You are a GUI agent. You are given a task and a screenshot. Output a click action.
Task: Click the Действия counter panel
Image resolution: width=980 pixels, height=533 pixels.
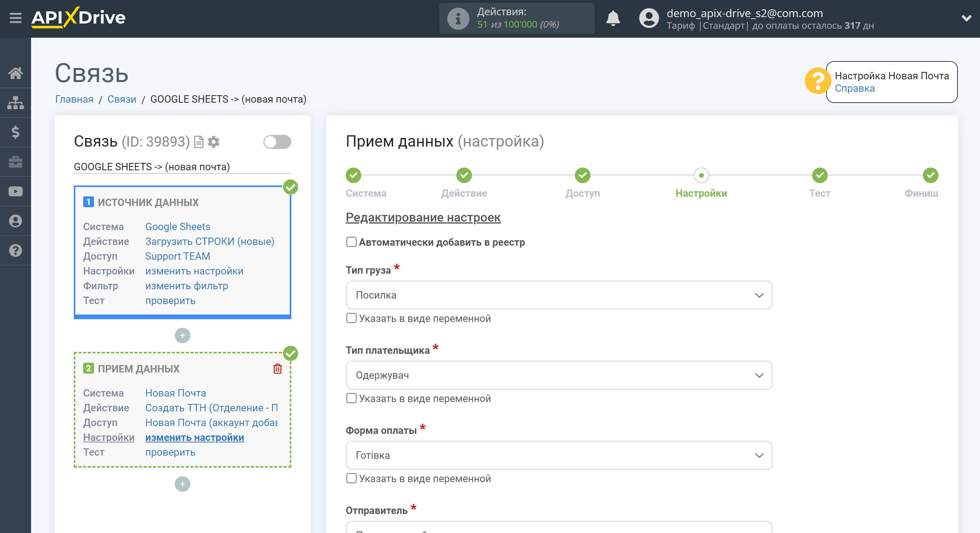pos(517,18)
